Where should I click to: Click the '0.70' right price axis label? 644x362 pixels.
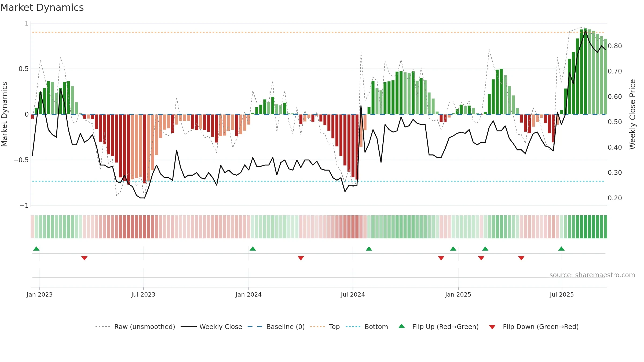pyautogui.click(x=615, y=71)
